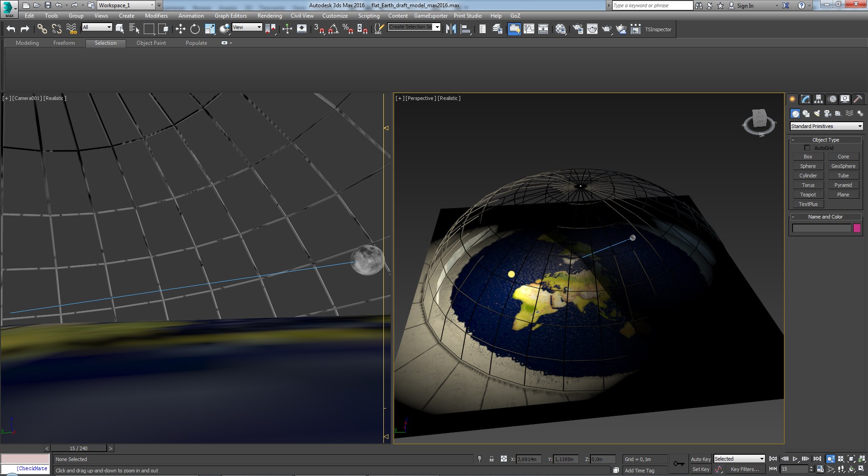Open Curve Editor from toolbar
The height and width of the screenshot is (476, 868).
pyautogui.click(x=528, y=29)
